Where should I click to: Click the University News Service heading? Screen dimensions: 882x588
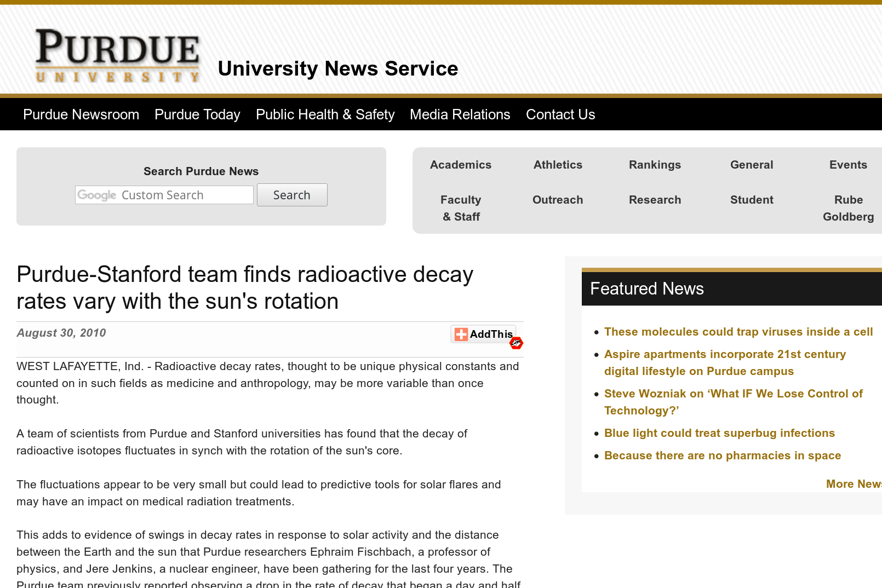click(x=337, y=68)
